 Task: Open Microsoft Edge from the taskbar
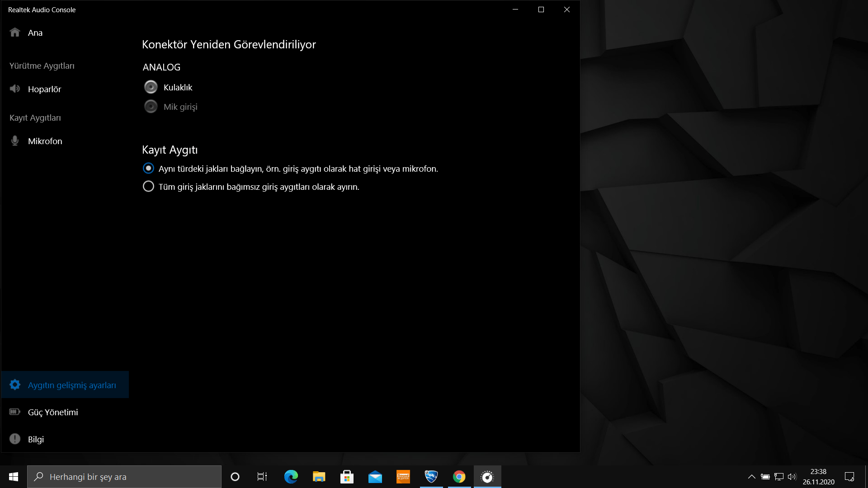coord(291,477)
